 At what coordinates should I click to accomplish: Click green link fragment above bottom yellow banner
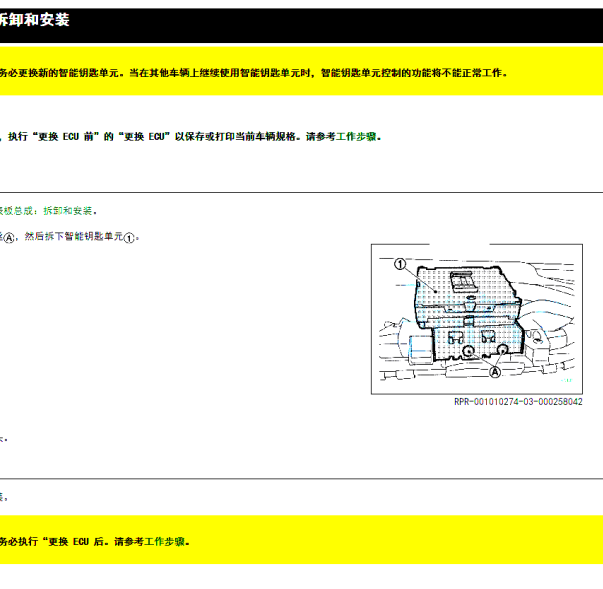(3, 496)
